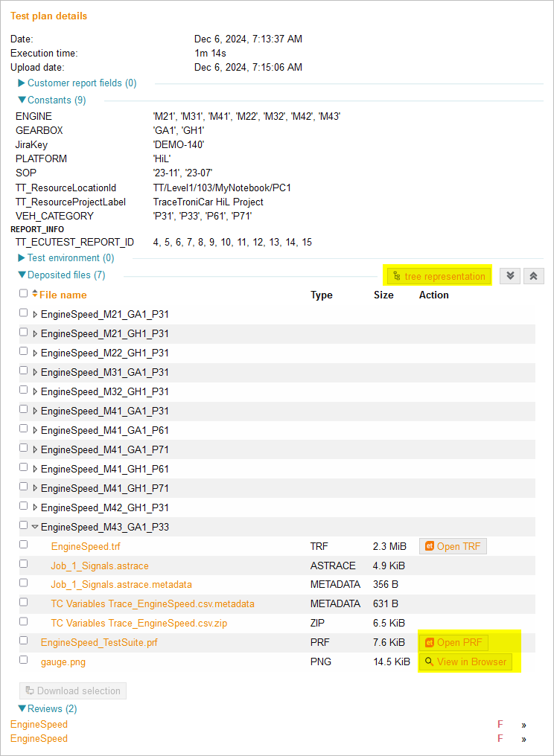The height and width of the screenshot is (756, 554).
Task: Expand the EngineSpeed_M41_GA1_P71 folder
Action: pyautogui.click(x=35, y=450)
